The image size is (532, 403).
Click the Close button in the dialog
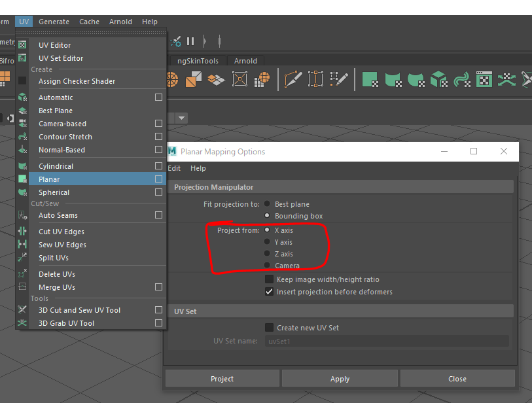click(x=457, y=379)
